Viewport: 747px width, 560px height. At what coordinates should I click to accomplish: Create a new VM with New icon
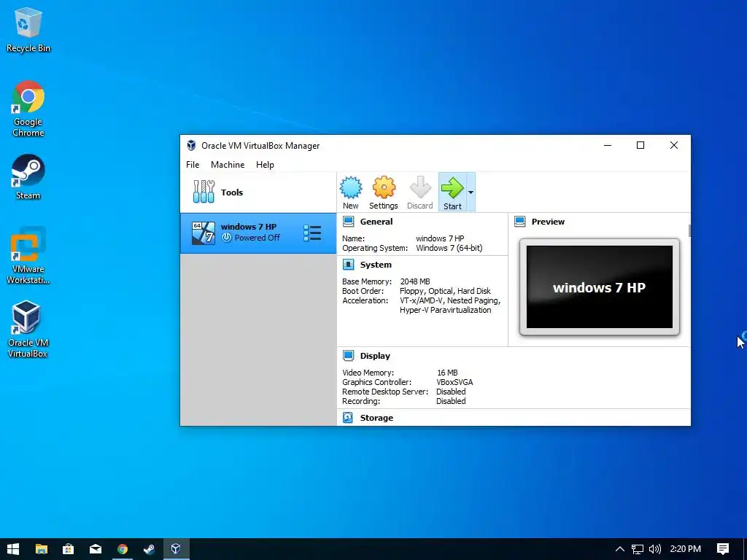(x=351, y=192)
